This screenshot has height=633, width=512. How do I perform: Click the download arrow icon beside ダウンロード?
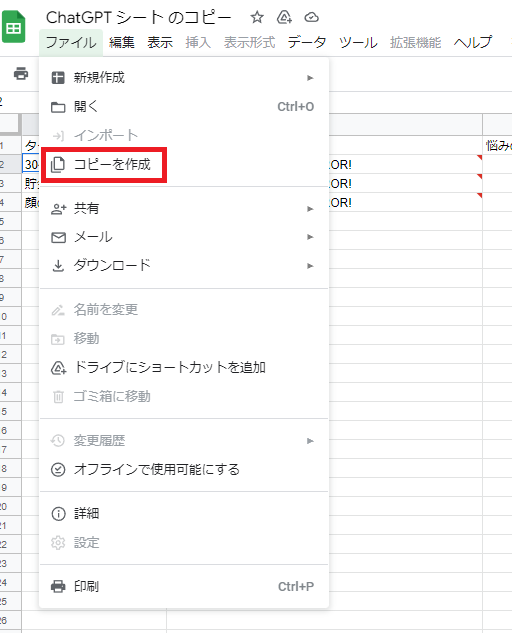(x=59, y=266)
